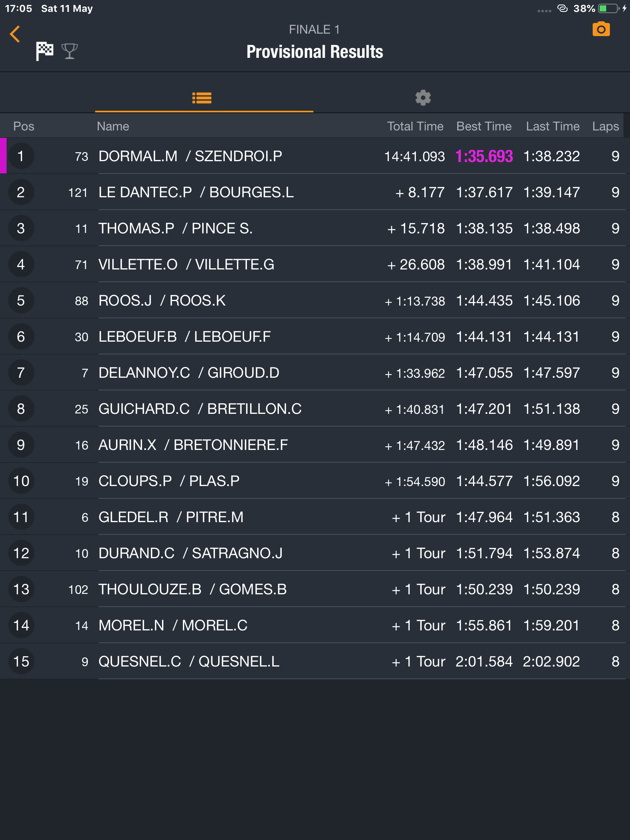Tap the position 10 badge for CLOUPS.P
The image size is (630, 840).
click(x=21, y=481)
